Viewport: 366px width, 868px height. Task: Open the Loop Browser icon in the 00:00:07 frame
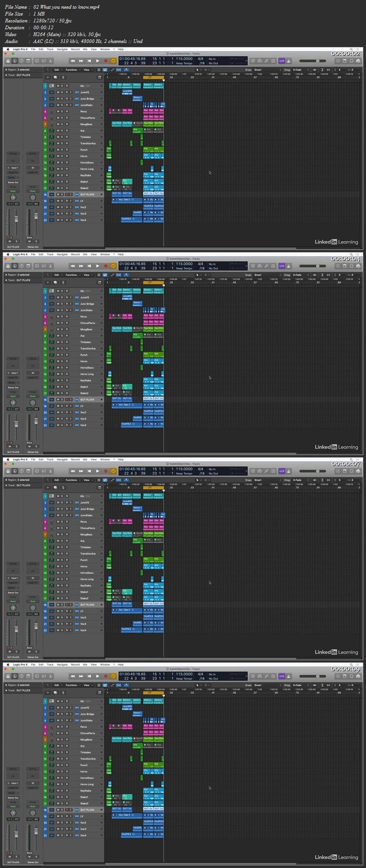[x=352, y=471]
